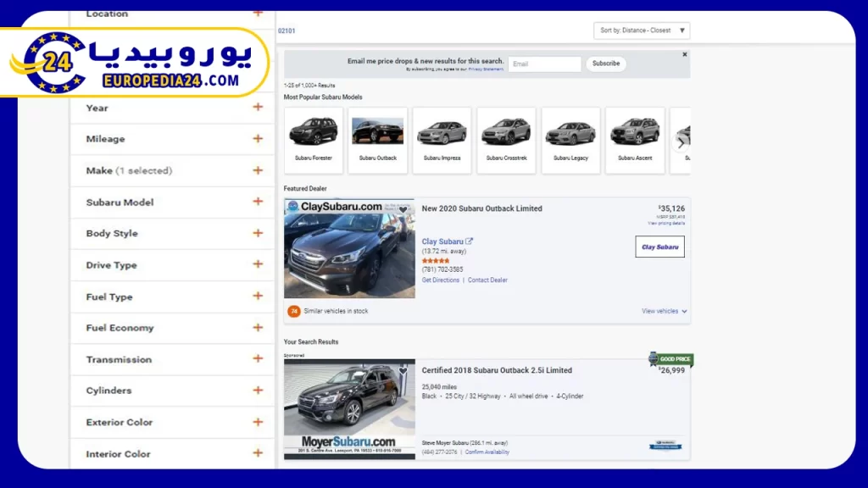Click the Subaru Model filter label

(x=120, y=202)
